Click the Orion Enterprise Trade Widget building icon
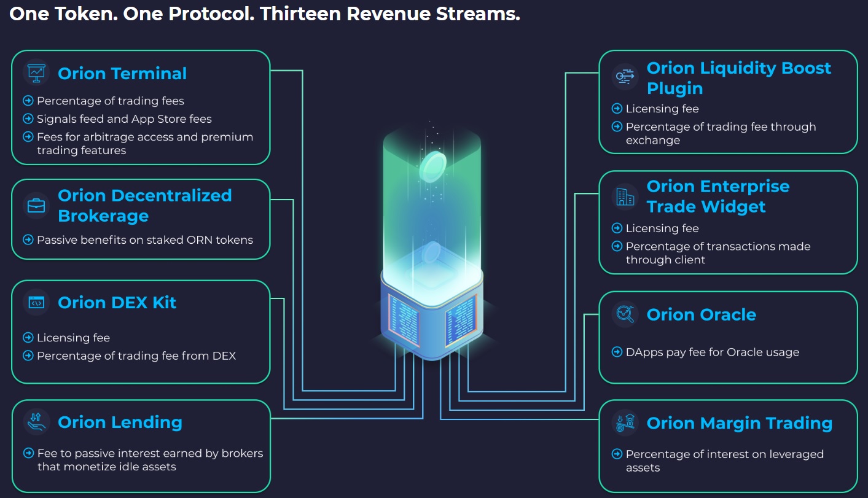 tap(625, 196)
